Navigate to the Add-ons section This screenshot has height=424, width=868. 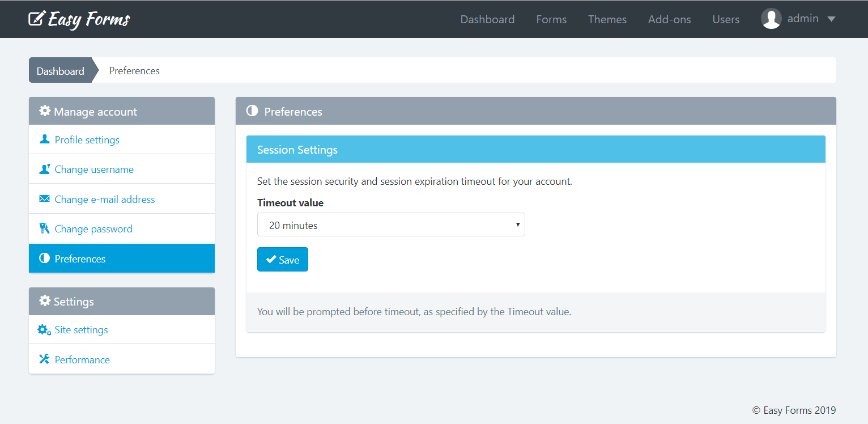click(669, 19)
